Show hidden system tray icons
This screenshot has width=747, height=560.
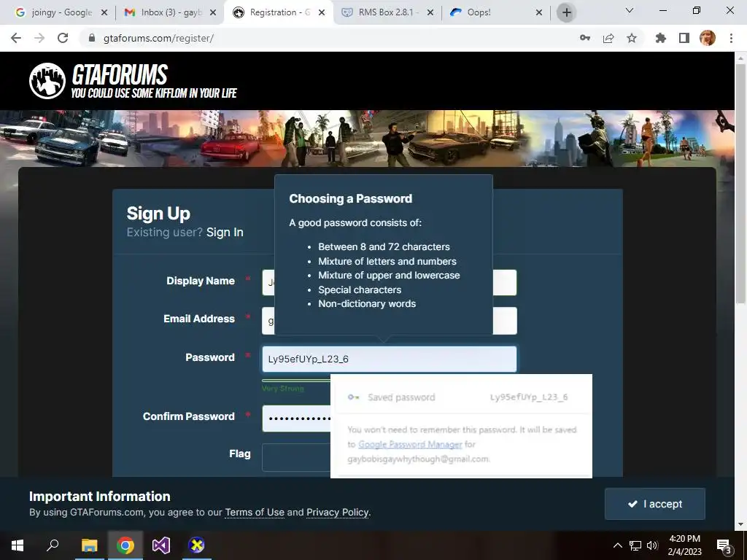(617, 545)
